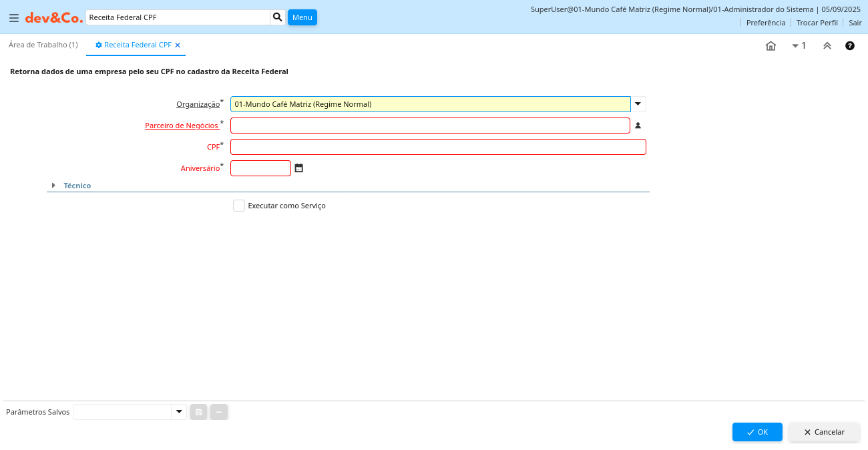Expand the Técnico section
This screenshot has width=868, height=450.
point(53,186)
